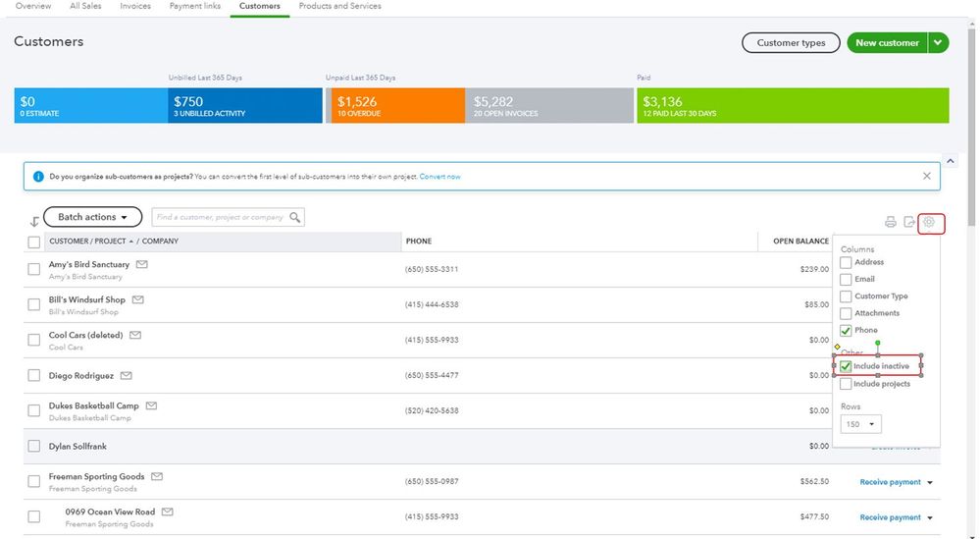Image resolution: width=980 pixels, height=539 pixels.
Task: Select the Customers tab
Action: [x=259, y=6]
